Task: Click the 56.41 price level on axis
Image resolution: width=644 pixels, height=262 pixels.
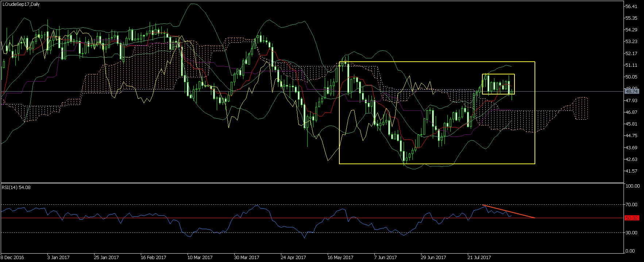Action: (x=631, y=7)
